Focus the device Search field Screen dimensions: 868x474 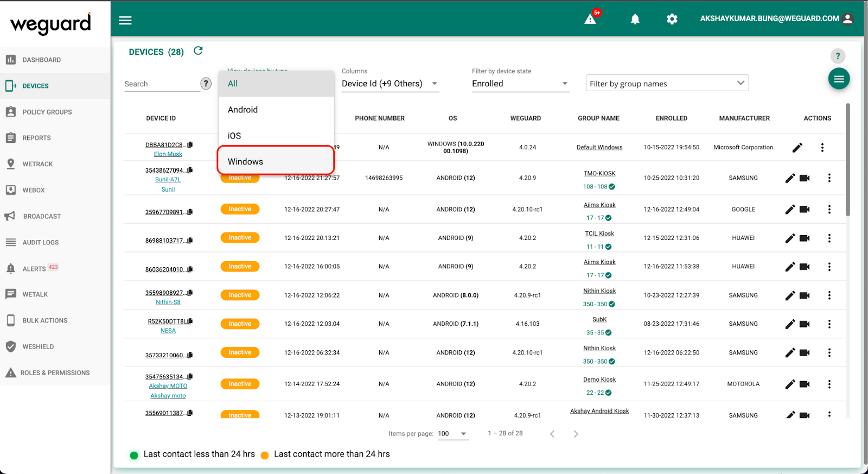(162, 84)
